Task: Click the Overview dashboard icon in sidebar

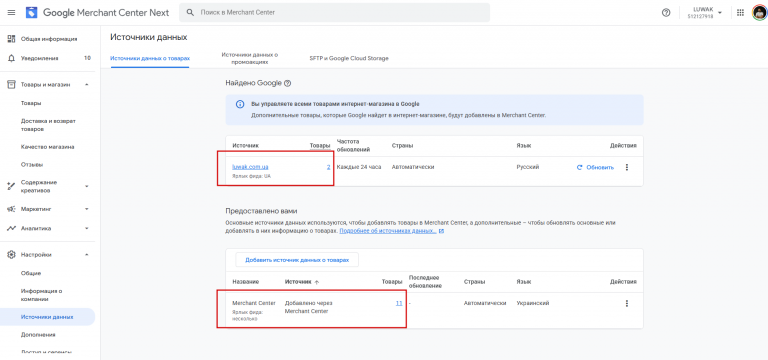Action: point(11,39)
